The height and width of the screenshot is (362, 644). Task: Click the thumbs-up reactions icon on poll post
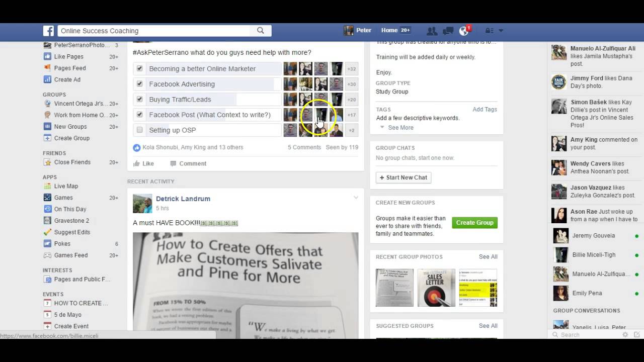coord(137,147)
